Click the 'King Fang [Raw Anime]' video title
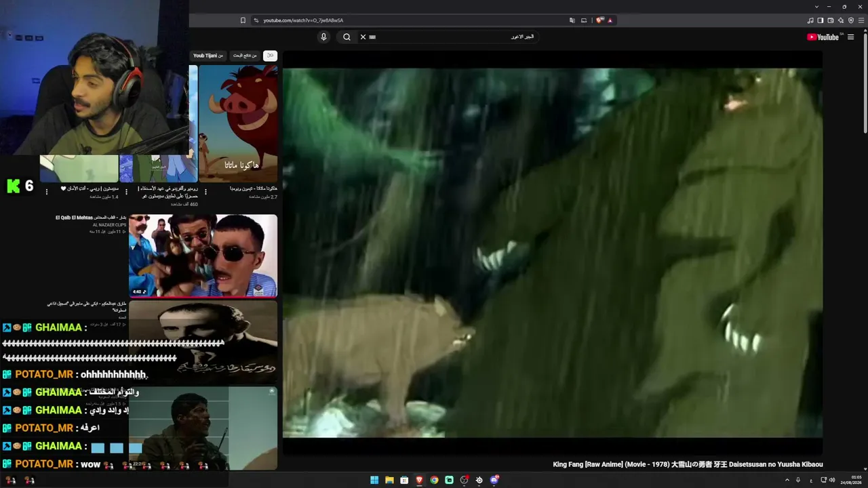The height and width of the screenshot is (488, 868). coord(688,464)
